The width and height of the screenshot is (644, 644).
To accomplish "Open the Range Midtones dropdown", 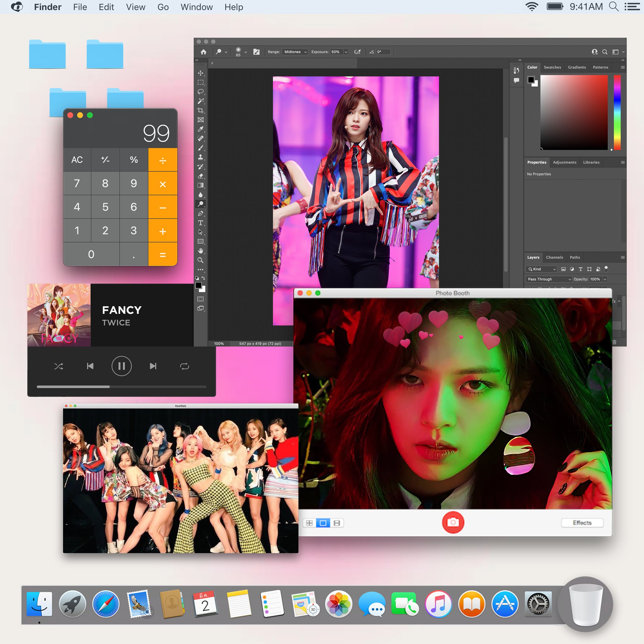I will [x=295, y=52].
